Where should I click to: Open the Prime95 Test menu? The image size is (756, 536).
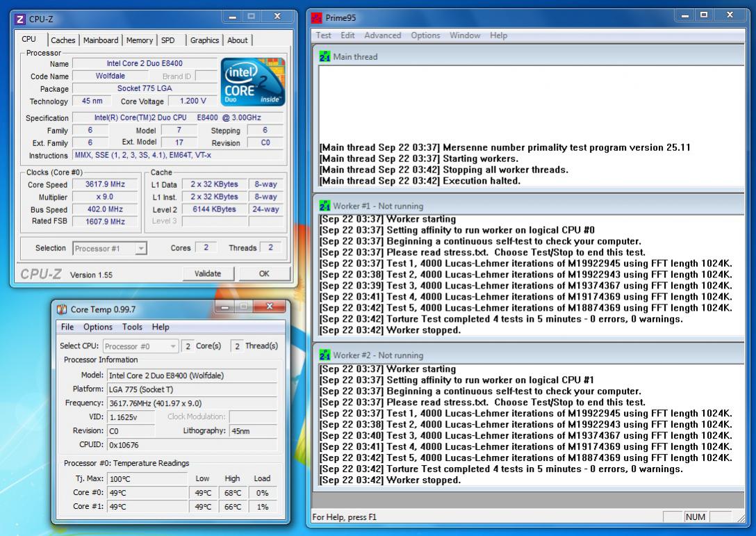click(x=323, y=35)
